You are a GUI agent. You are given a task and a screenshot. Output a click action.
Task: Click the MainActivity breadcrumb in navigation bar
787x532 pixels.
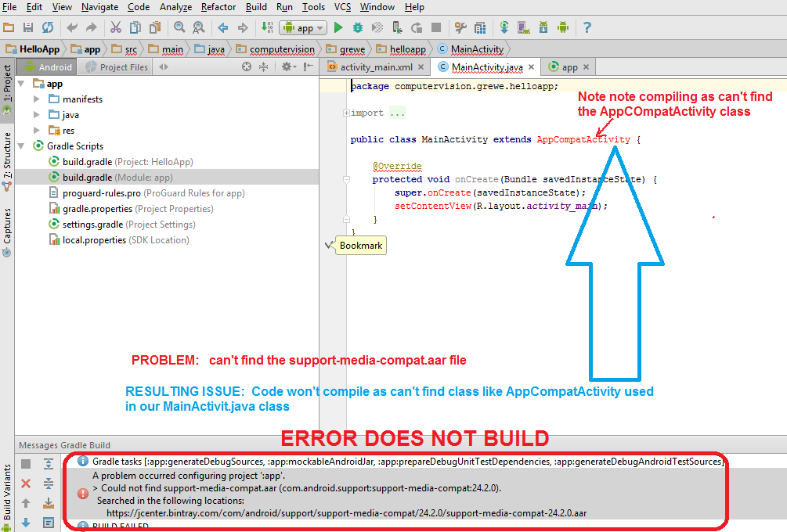click(476, 49)
